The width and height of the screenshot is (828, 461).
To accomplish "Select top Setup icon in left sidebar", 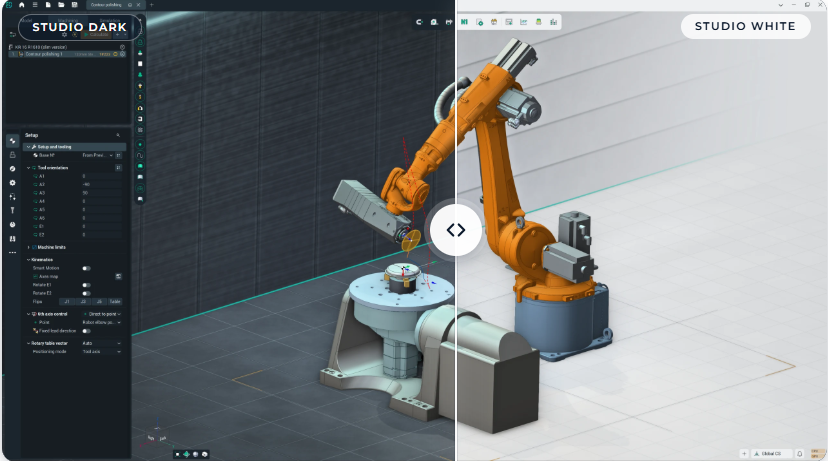I will pyautogui.click(x=13, y=141).
